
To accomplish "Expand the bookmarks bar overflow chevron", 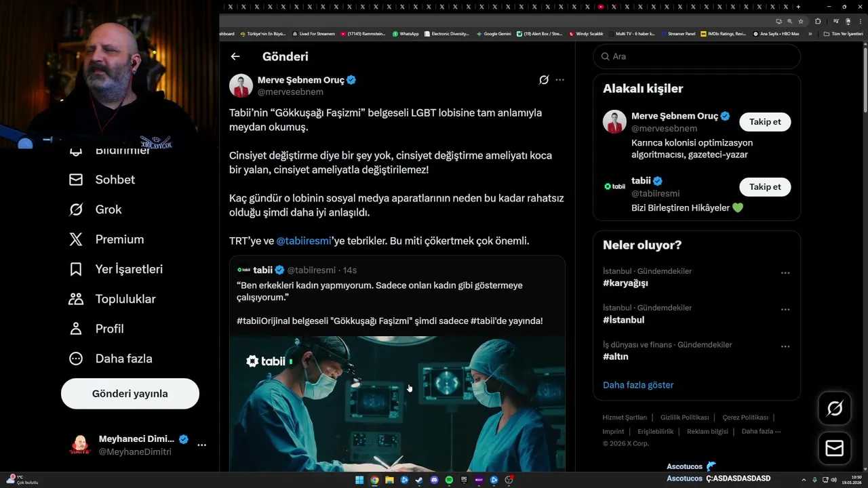I will (x=810, y=34).
